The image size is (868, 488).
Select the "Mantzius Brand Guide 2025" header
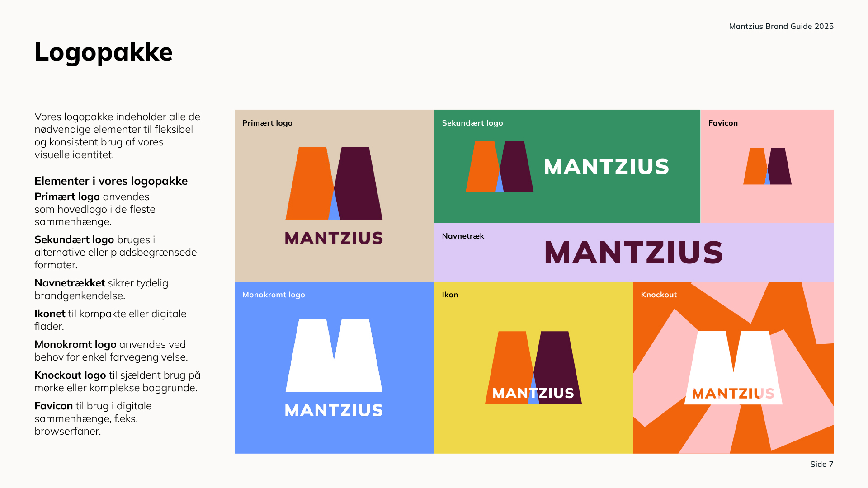pyautogui.click(x=781, y=26)
